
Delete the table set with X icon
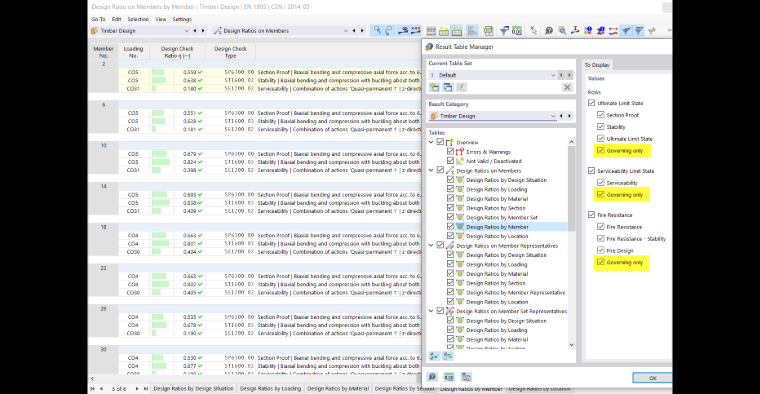pos(567,87)
